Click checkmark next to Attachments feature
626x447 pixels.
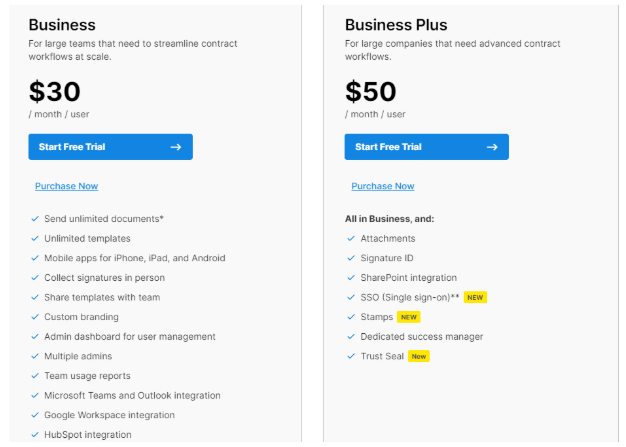coord(351,238)
